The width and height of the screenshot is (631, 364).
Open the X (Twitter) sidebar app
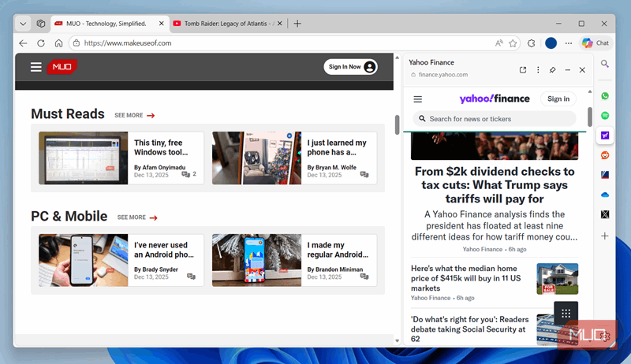(x=605, y=214)
